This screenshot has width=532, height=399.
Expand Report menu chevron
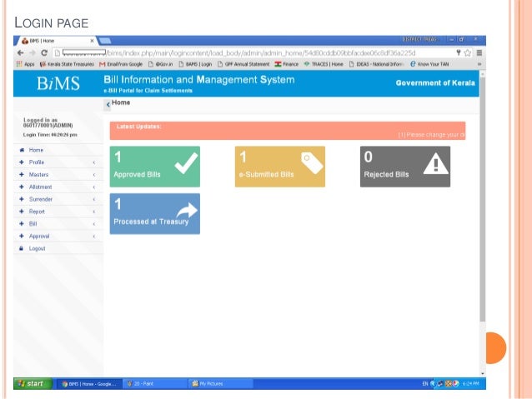tap(94, 212)
